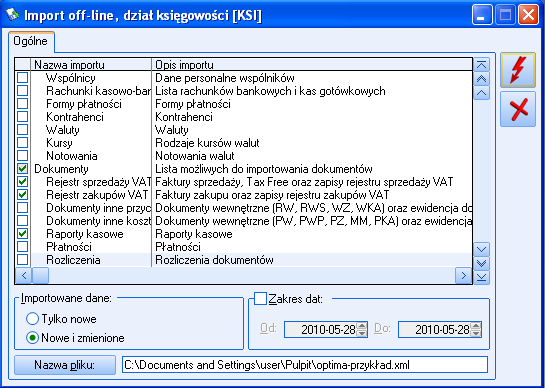Tick the Kontrahenci checkbox

click(23, 117)
